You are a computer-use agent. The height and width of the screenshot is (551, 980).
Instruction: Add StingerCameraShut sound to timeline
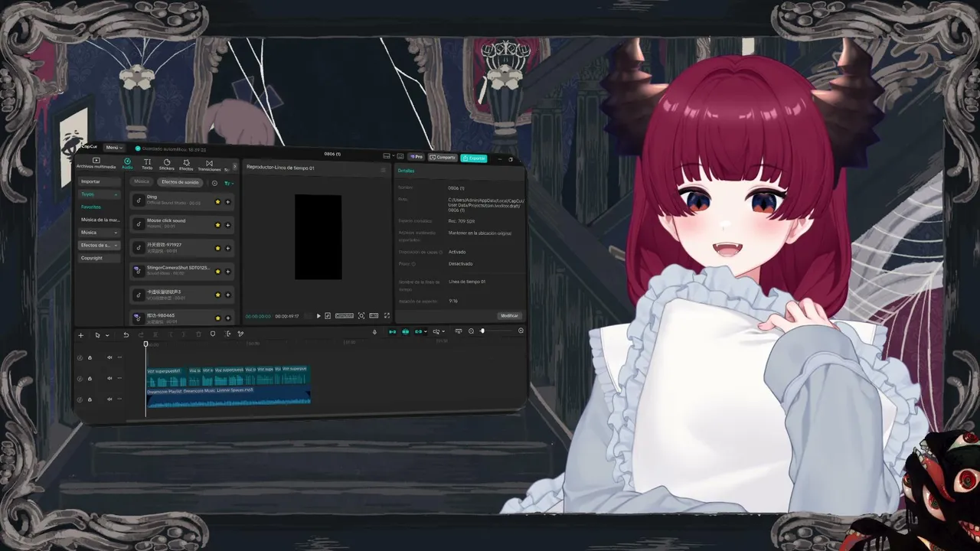[x=227, y=271]
